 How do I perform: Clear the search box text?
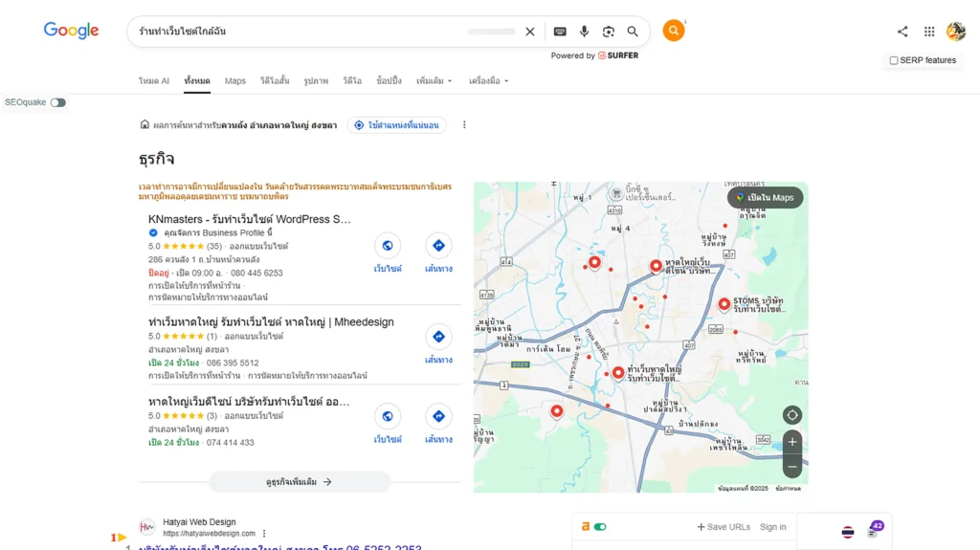(530, 32)
